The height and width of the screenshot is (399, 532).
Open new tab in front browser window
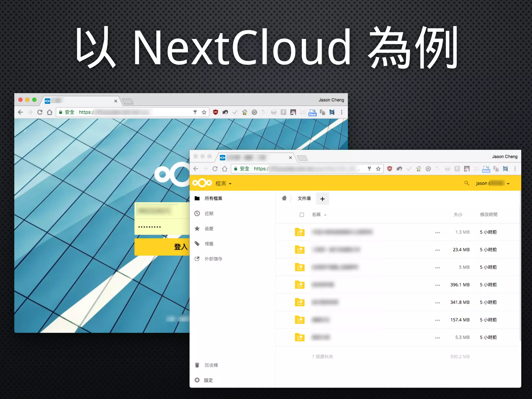click(x=302, y=158)
